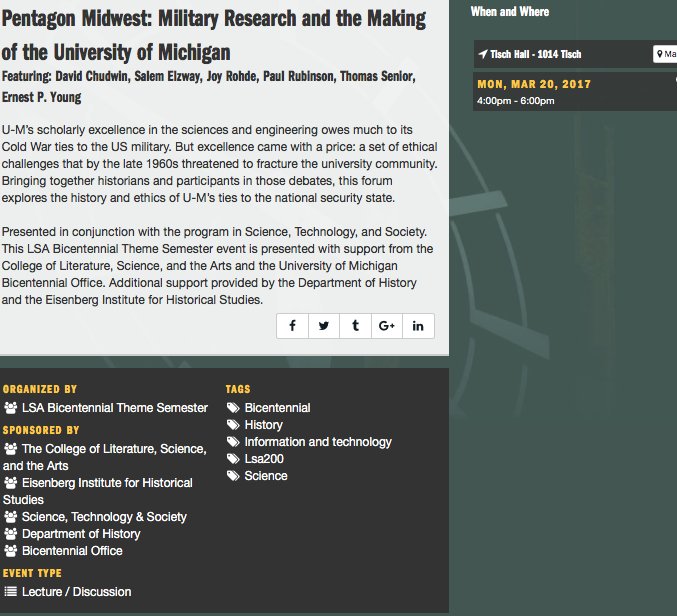The height and width of the screenshot is (616, 677).
Task: Click tag icon beside History
Action: tap(233, 425)
